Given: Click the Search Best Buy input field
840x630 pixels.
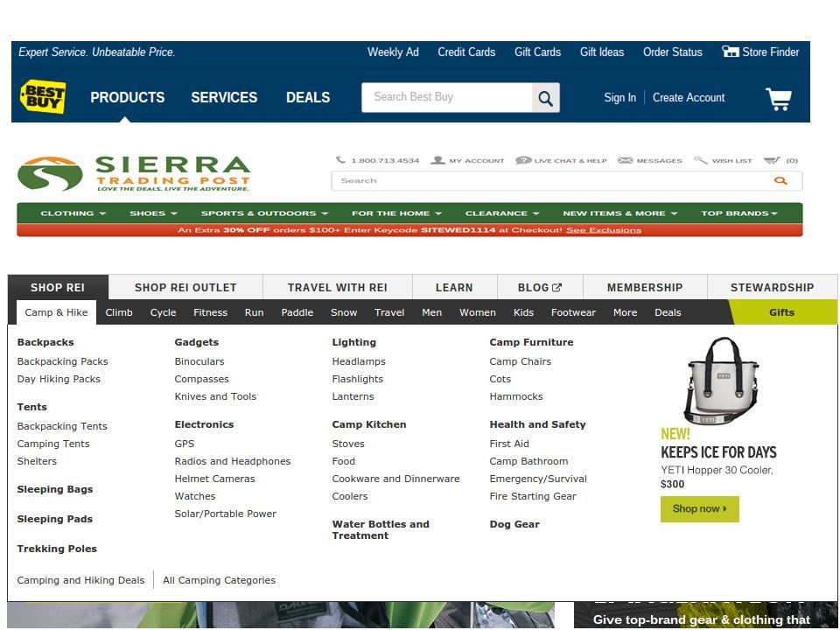Looking at the screenshot, I should click(x=447, y=97).
